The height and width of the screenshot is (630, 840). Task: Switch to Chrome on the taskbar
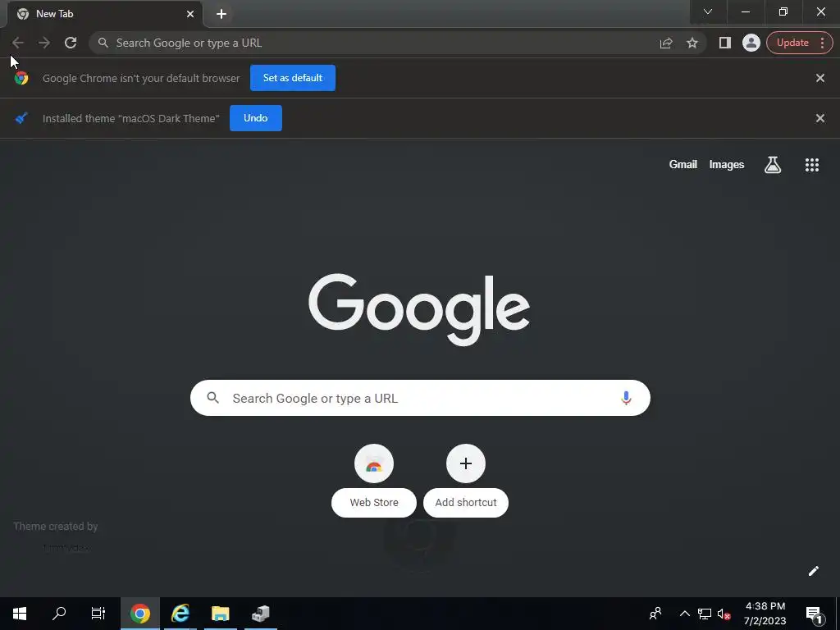139,614
